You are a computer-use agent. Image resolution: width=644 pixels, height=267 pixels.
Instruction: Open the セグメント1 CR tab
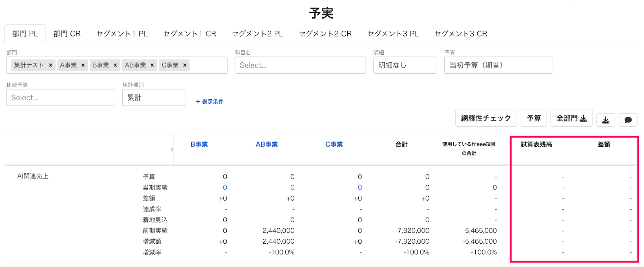tap(190, 34)
